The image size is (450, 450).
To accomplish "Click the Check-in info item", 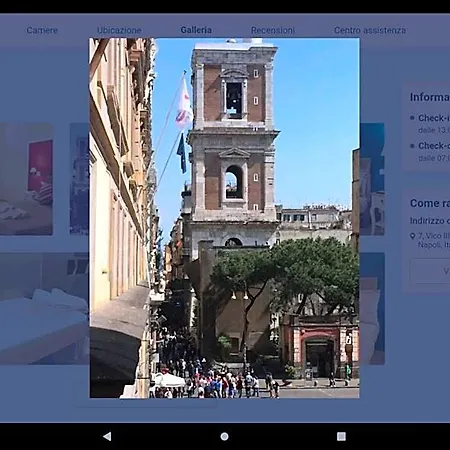I will click(430, 123).
